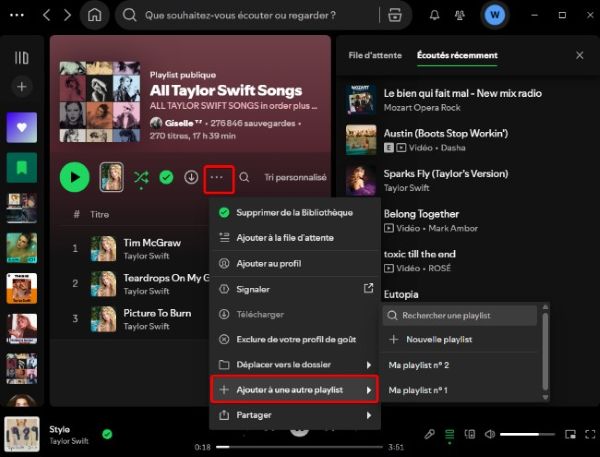This screenshot has width=600, height=457.
Task: Open the Home page
Action: point(95,15)
